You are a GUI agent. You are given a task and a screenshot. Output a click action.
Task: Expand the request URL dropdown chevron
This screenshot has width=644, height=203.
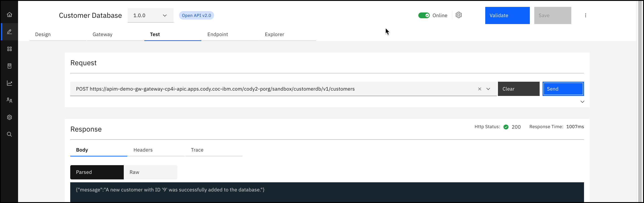(488, 89)
